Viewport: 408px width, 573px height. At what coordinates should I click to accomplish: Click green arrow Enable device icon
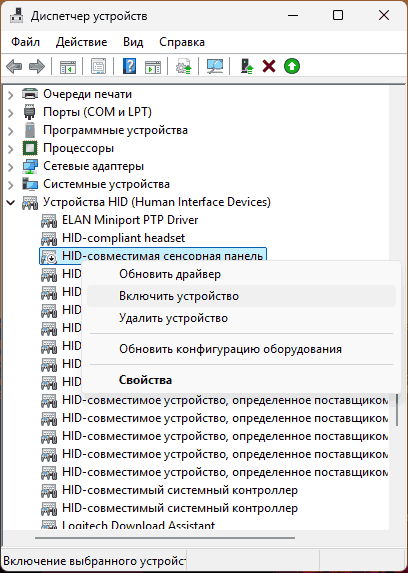292,67
